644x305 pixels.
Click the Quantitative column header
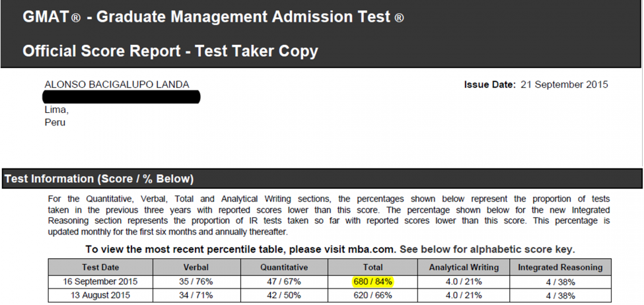click(283, 267)
